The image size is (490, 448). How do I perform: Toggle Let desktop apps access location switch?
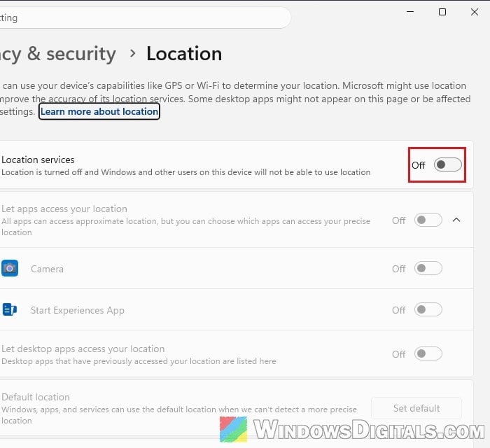(x=428, y=353)
